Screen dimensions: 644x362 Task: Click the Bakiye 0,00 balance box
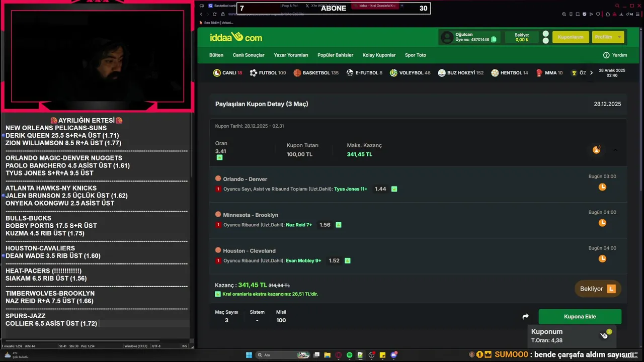click(x=522, y=37)
